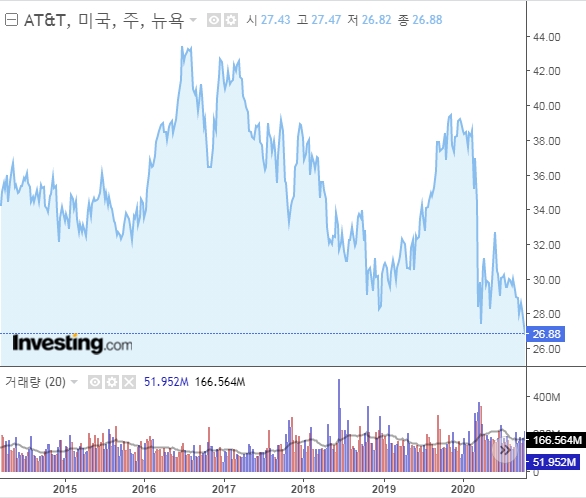586x498 pixels.
Task: Click the 51.952M volume axis label
Action: click(x=553, y=462)
